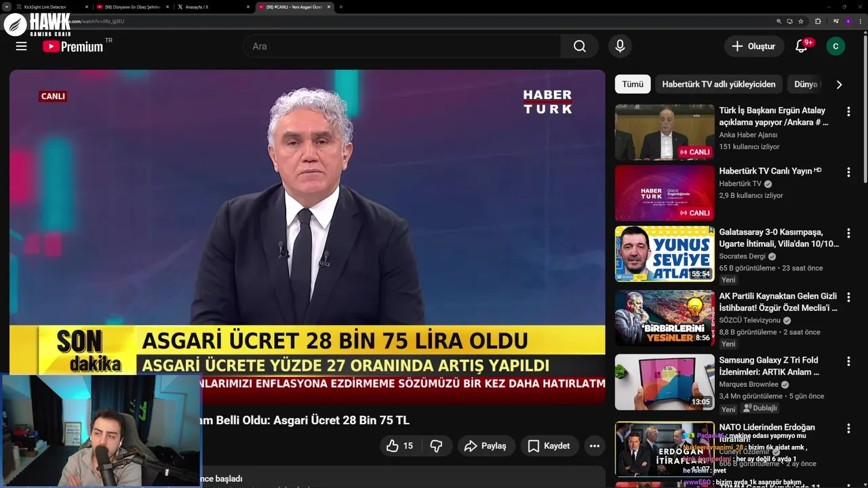The width and height of the screenshot is (868, 488).
Task: Switch to Anasayfa / X tab
Action: coord(214,7)
